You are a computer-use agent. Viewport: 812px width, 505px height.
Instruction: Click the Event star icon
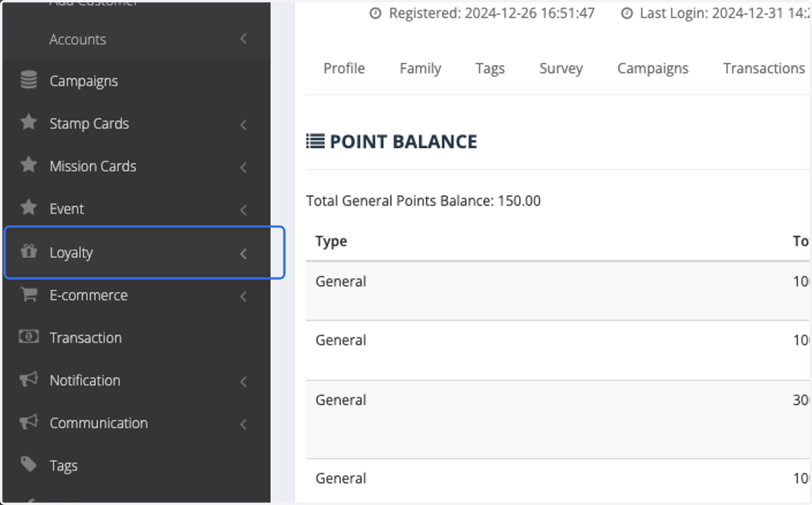click(28, 208)
